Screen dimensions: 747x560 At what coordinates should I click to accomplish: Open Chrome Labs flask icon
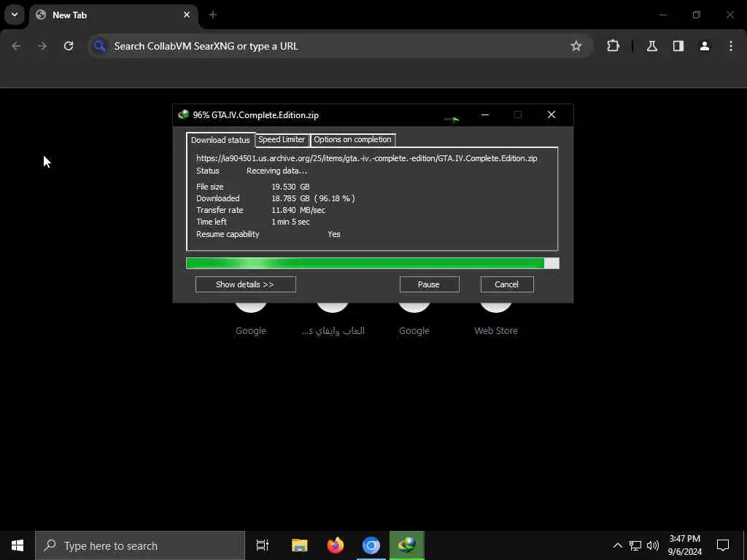tap(652, 46)
